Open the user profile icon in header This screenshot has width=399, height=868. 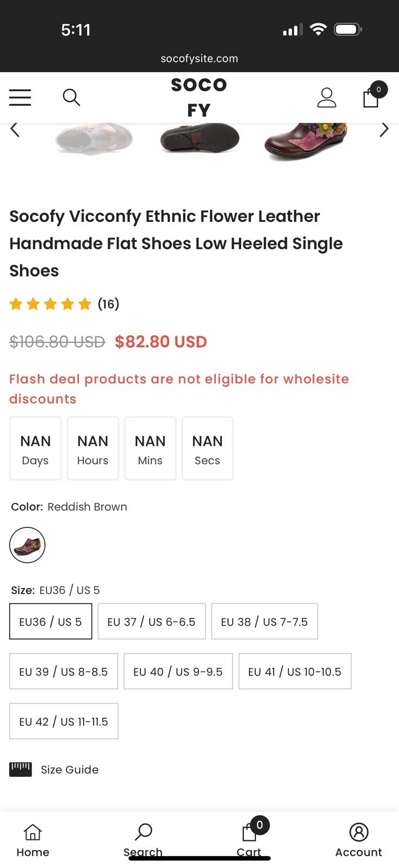click(x=326, y=97)
